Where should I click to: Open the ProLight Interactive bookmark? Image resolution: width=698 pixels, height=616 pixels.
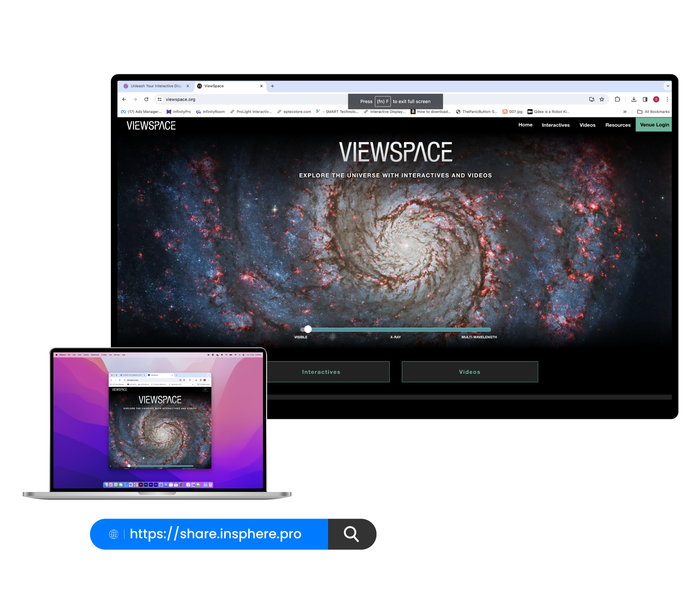point(250,112)
